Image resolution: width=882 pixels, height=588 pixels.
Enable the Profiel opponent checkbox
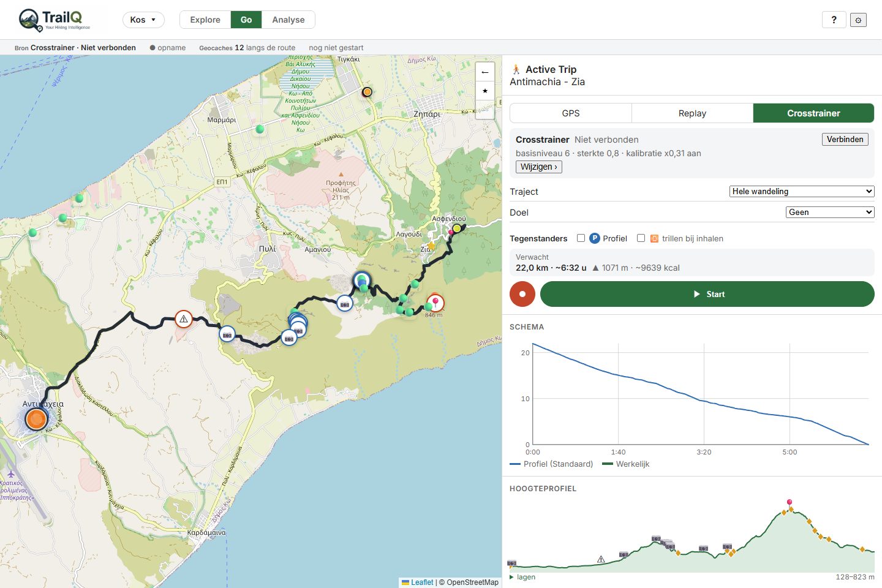pos(581,238)
